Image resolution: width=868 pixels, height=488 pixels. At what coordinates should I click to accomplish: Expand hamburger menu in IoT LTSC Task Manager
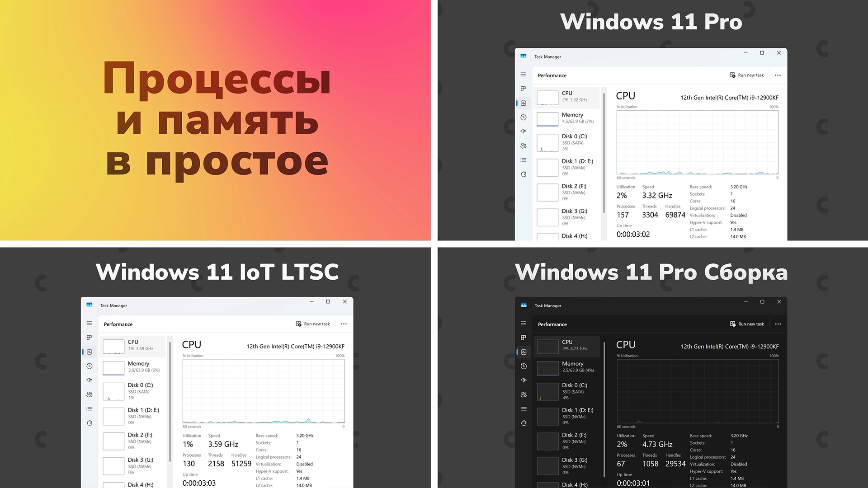(x=90, y=324)
